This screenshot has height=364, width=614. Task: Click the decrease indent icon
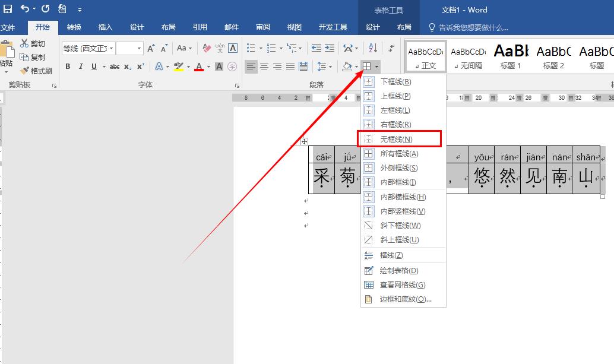pyautogui.click(x=317, y=48)
